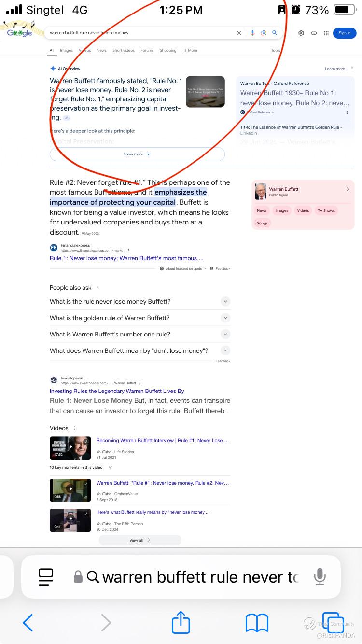362x644 pixels.
Task: Open the AI Overview three-dot options
Action: tap(353, 69)
